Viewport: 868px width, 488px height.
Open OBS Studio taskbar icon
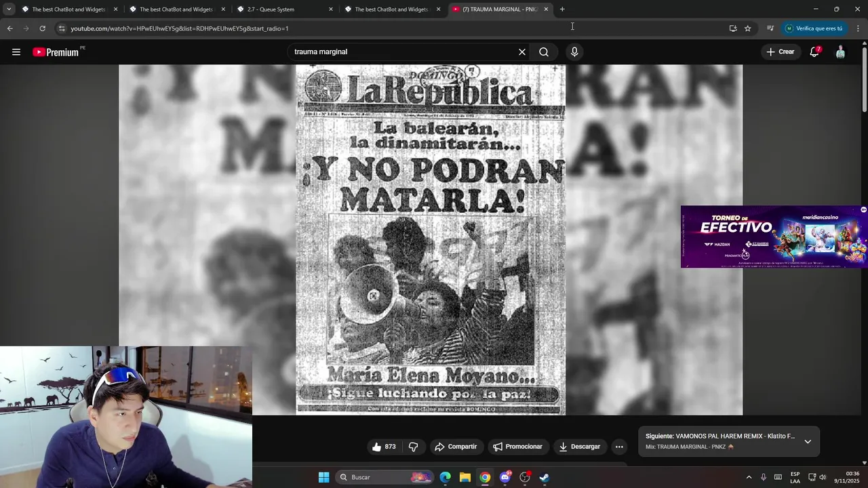525,477
